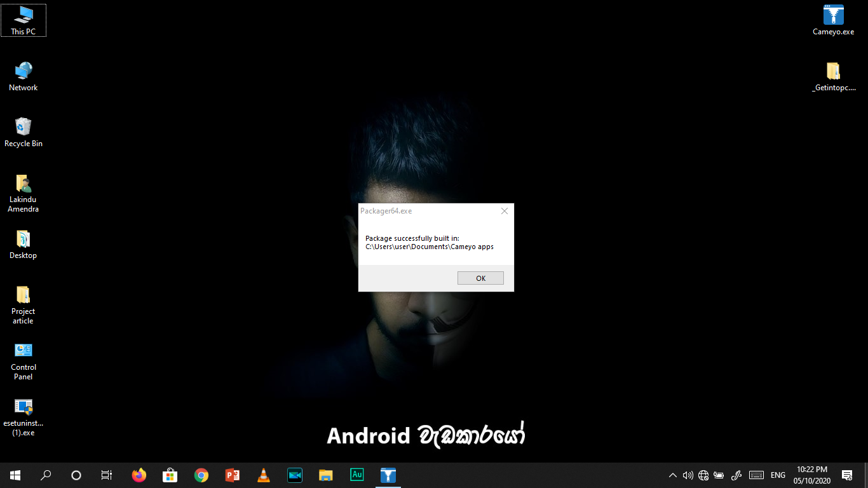Open PowerPoint from the taskbar

(x=232, y=475)
